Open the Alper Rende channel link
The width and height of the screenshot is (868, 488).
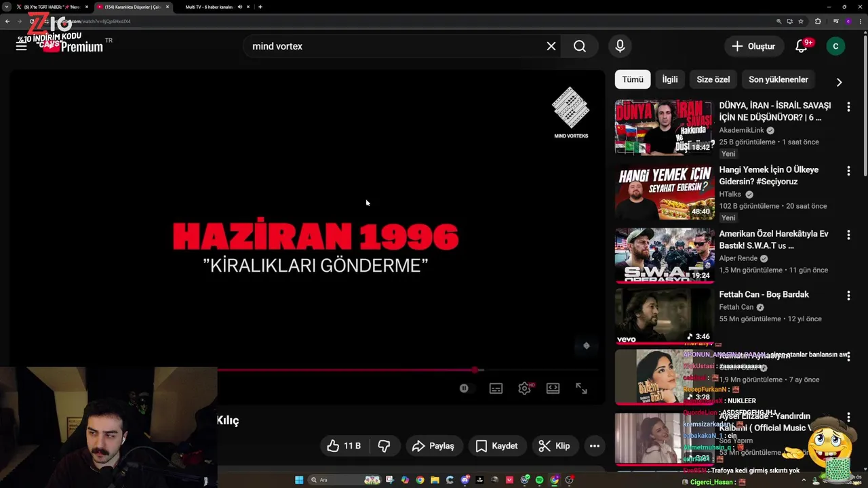pos(738,258)
